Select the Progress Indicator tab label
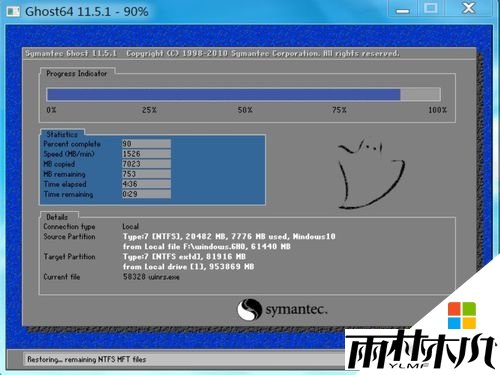Screen dimensions: 500x375 pyautogui.click(x=77, y=73)
